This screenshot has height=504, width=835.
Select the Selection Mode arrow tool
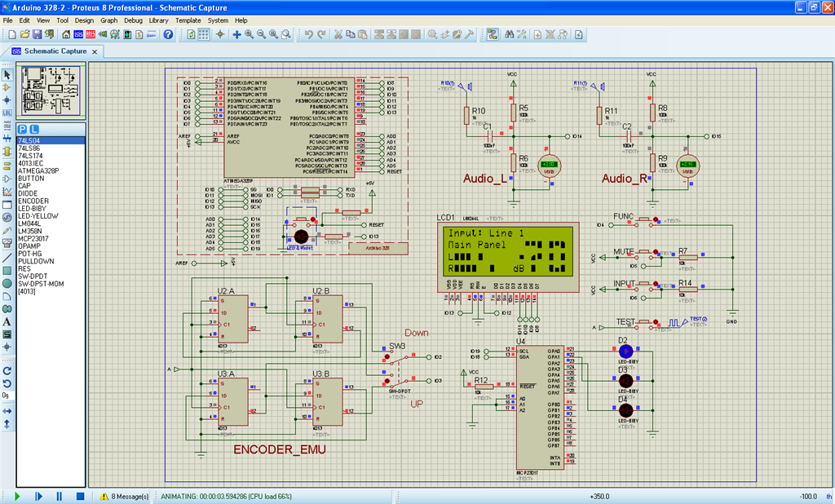[x=7, y=75]
